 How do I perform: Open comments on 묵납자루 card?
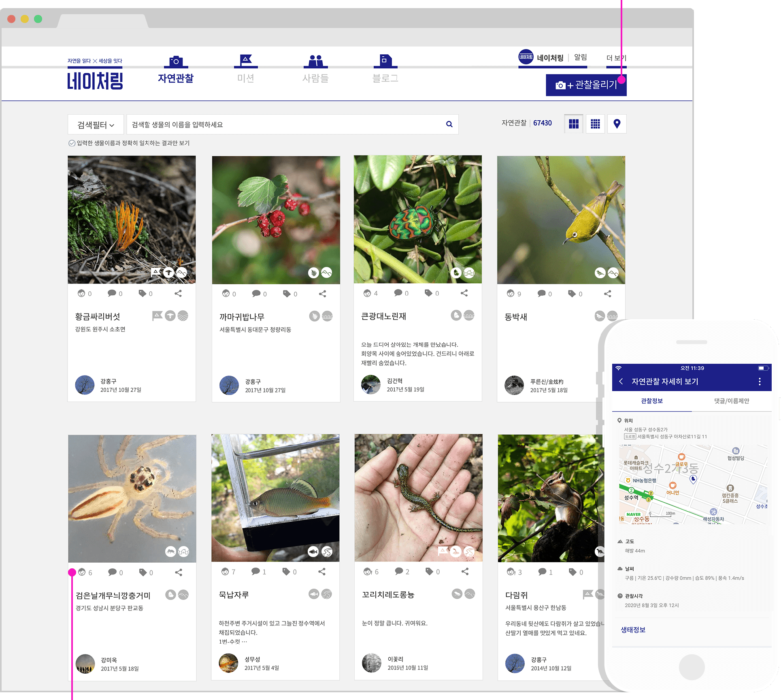(255, 572)
